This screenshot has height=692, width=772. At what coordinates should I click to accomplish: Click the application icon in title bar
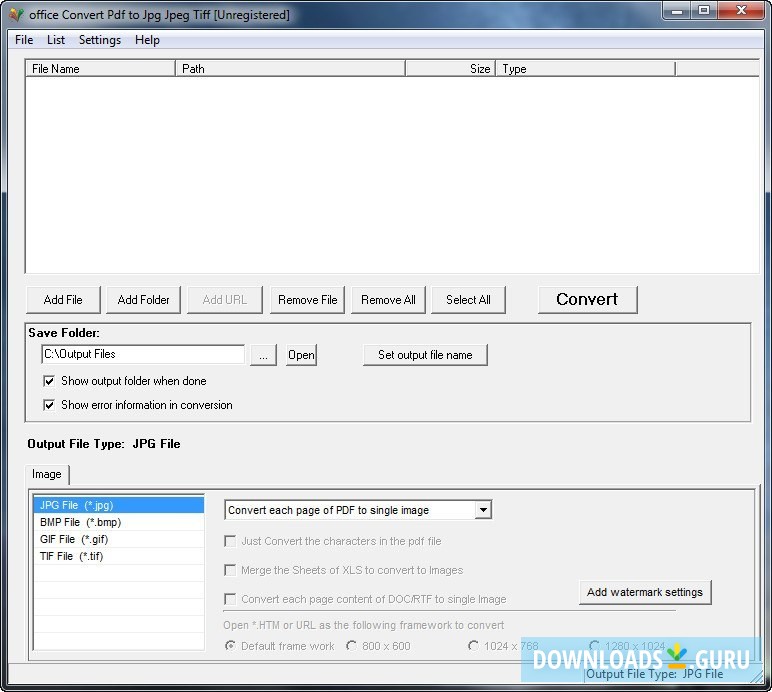16,15
